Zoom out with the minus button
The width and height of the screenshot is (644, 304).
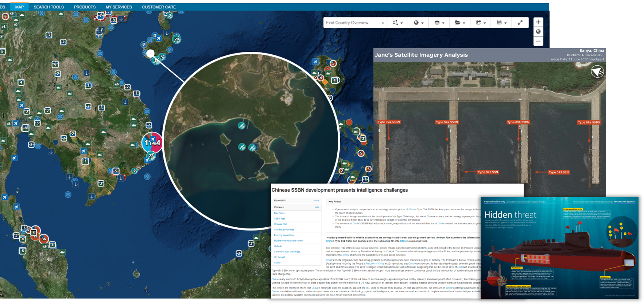[538, 41]
